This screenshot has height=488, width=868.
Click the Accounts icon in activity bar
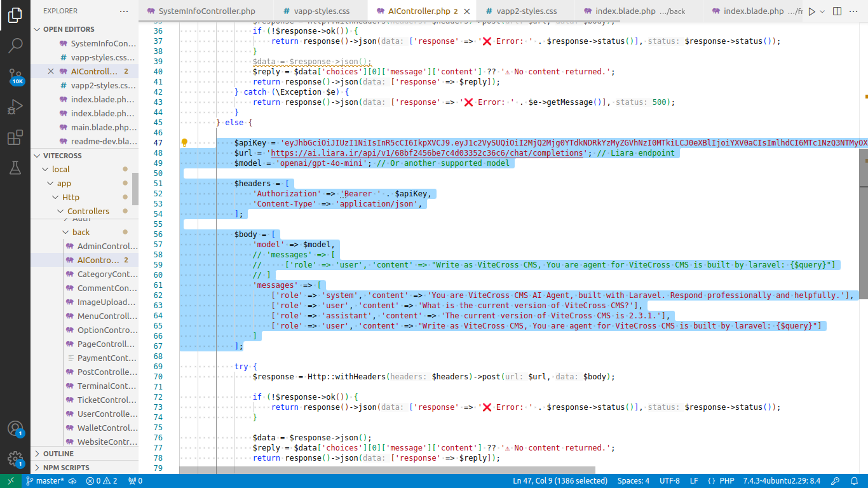[15, 428]
